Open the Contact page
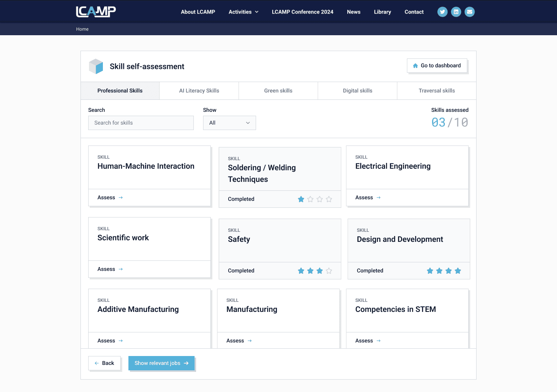The width and height of the screenshot is (557, 392). click(414, 12)
